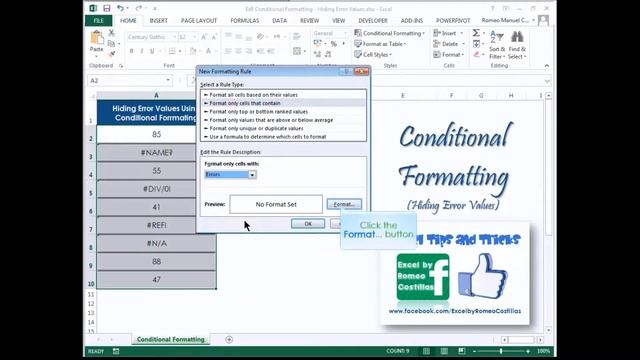The height and width of the screenshot is (360, 640).
Task: Select the Format Painter brush icon
Action: coord(111,53)
